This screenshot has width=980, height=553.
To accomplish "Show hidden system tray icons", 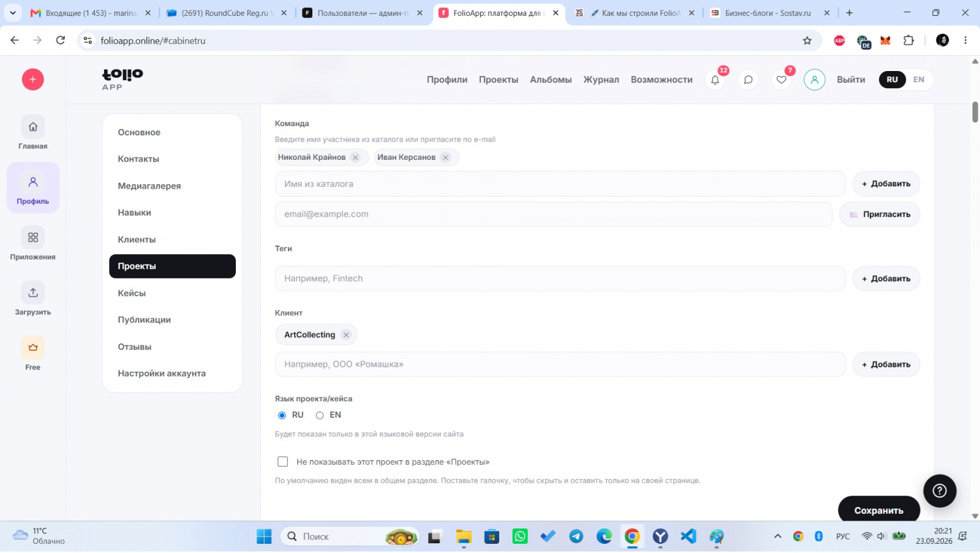I will tap(778, 536).
